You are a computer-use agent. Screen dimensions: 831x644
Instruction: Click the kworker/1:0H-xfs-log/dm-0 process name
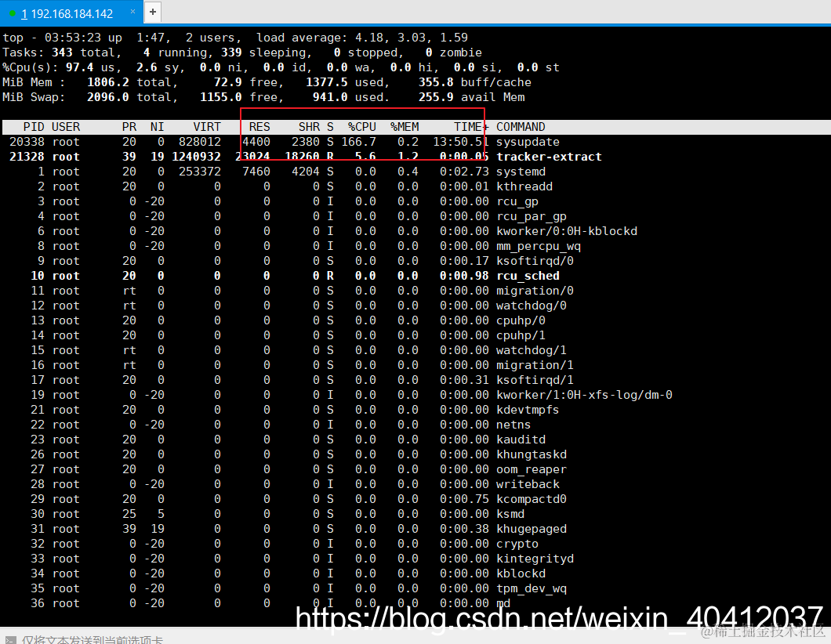pos(584,395)
